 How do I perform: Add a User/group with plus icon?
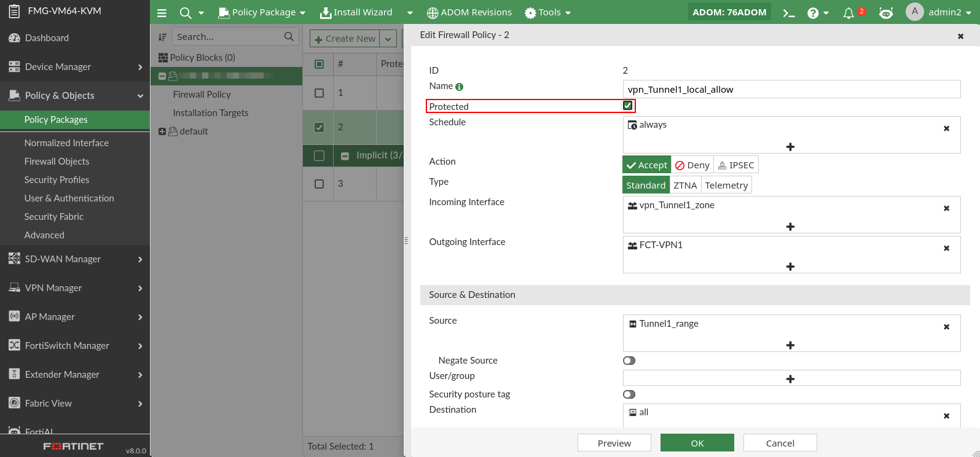click(791, 379)
